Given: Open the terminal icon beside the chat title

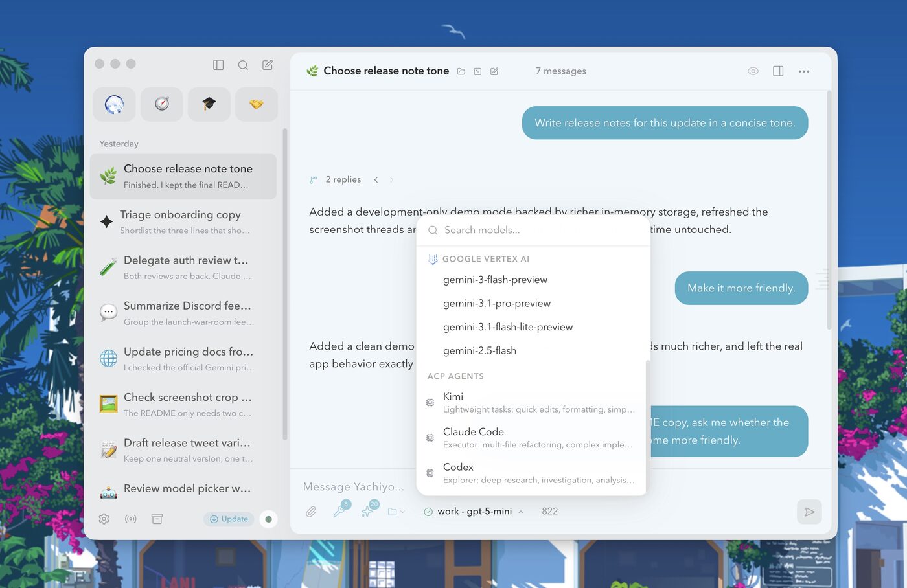Looking at the screenshot, I should point(477,71).
